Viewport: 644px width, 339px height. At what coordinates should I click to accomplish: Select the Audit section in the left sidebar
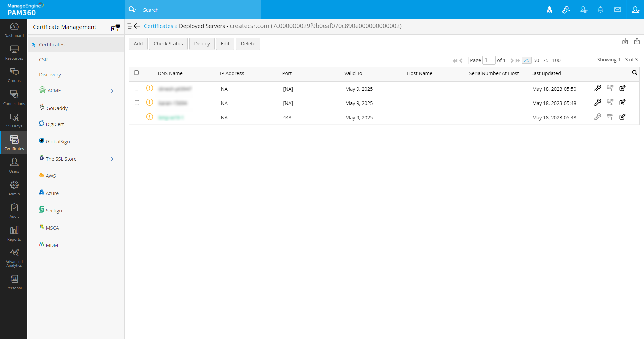click(x=14, y=210)
